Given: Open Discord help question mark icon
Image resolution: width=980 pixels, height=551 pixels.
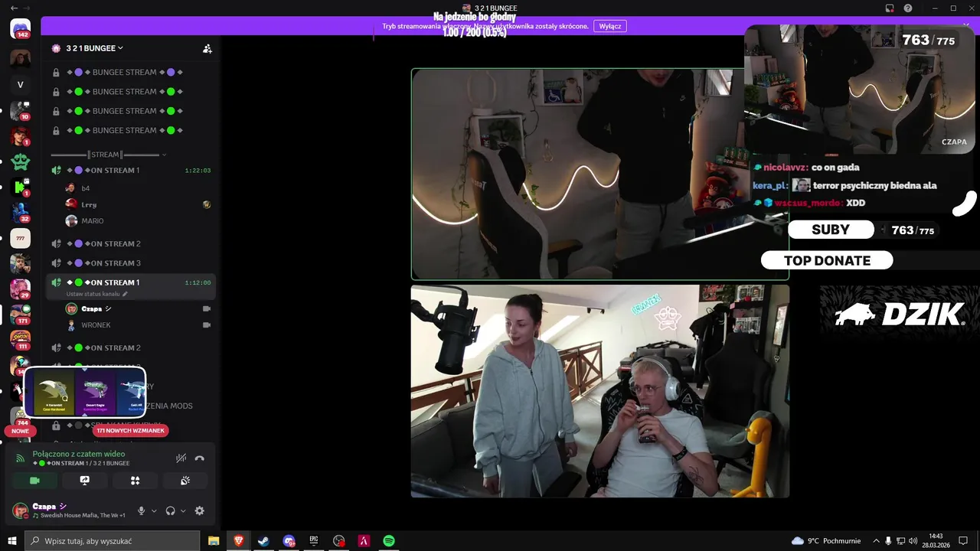Looking at the screenshot, I should [x=908, y=8].
